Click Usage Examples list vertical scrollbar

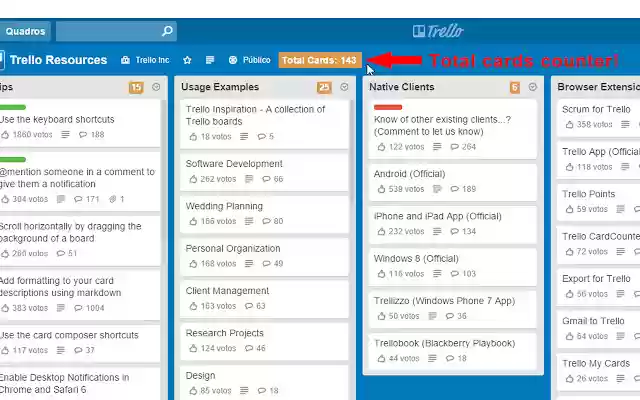pyautogui.click(x=351, y=151)
